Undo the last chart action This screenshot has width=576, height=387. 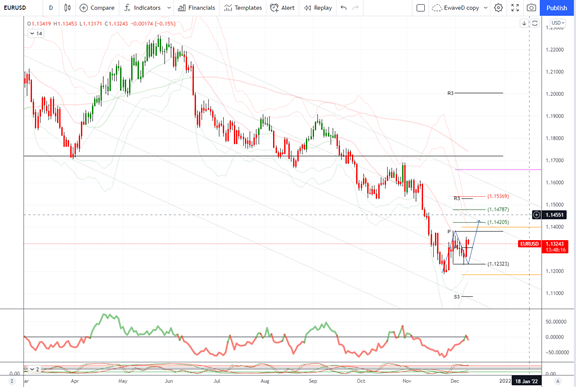[x=344, y=8]
